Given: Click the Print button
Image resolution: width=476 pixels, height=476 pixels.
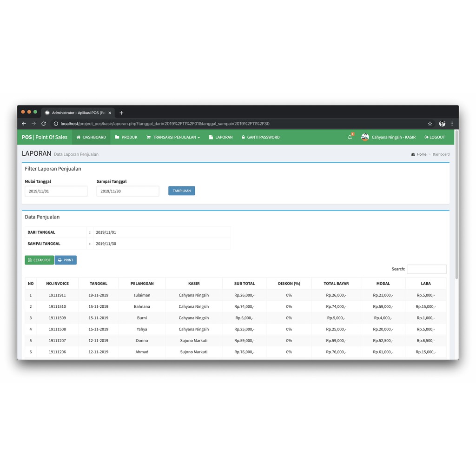Looking at the screenshot, I should click(x=66, y=260).
